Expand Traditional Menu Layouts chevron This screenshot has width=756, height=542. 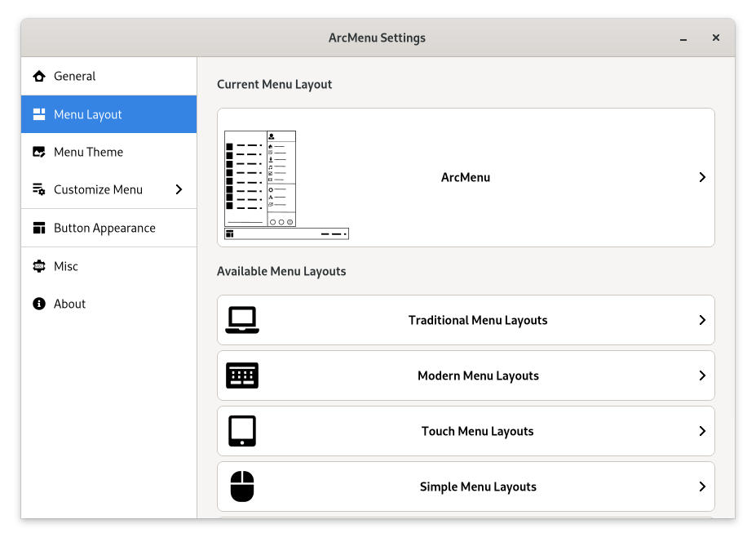[701, 321]
